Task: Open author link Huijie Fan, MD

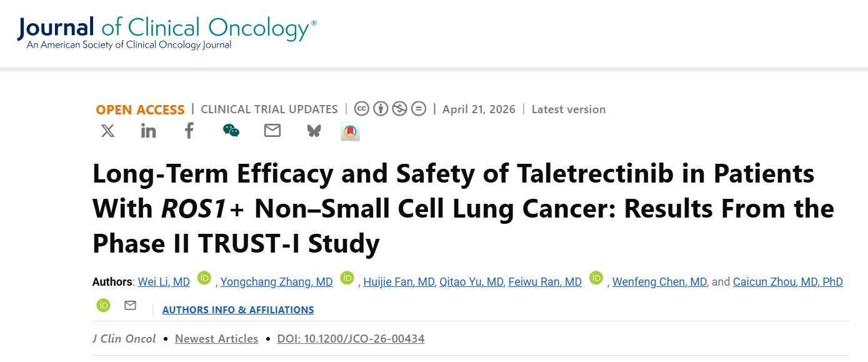Action: pos(399,282)
